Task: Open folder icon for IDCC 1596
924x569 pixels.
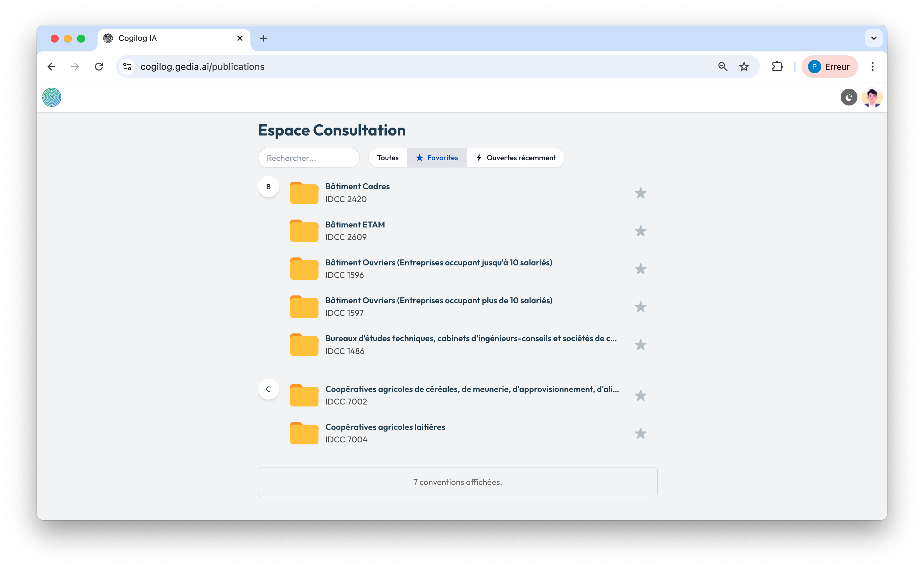Action: pyautogui.click(x=304, y=269)
